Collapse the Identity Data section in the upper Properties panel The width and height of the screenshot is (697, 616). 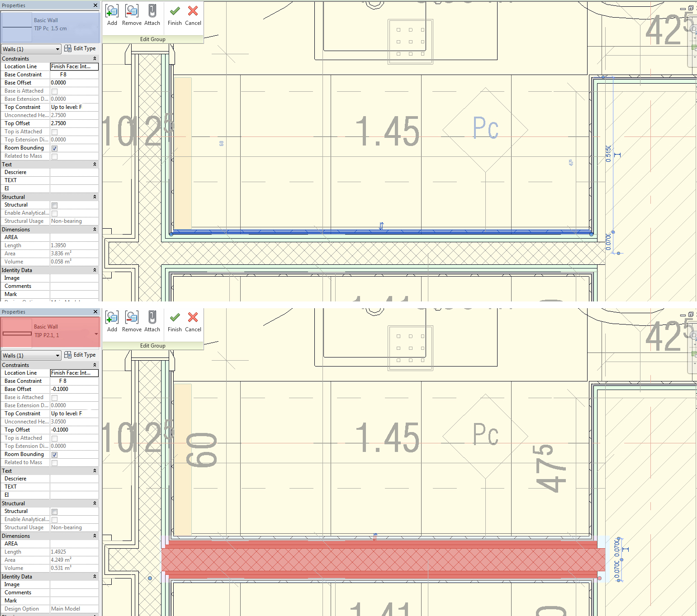(95, 270)
